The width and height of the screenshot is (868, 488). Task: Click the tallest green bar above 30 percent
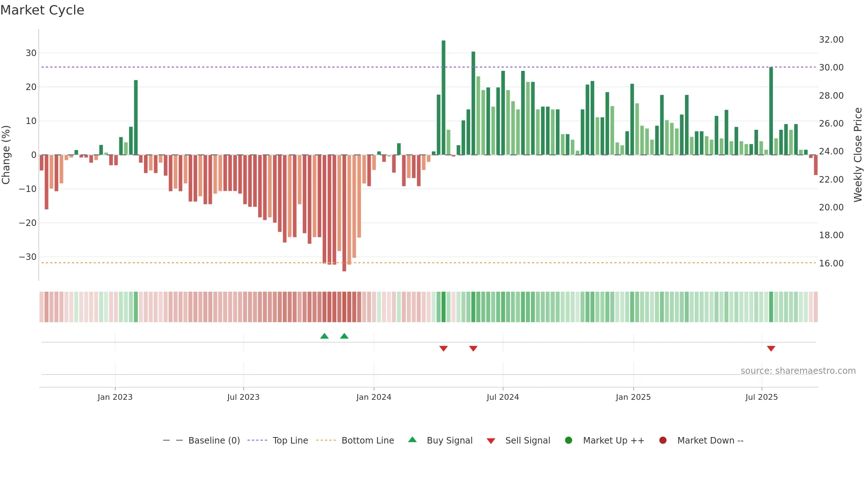pos(443,98)
